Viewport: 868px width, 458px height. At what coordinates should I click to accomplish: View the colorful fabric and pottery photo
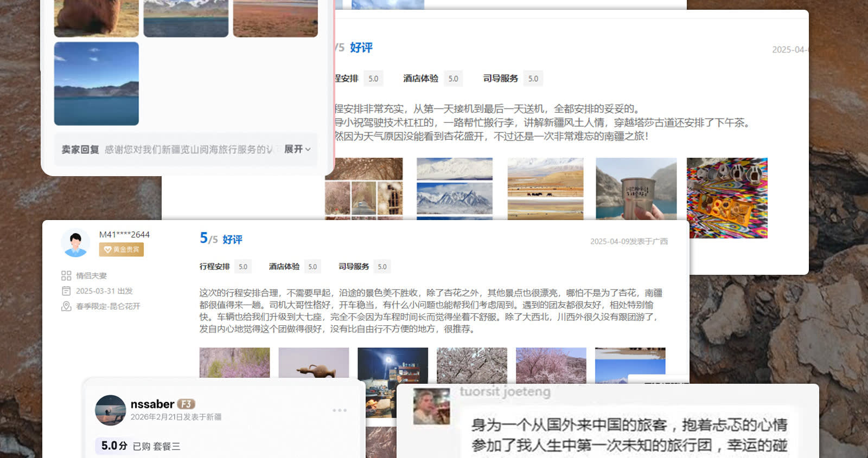point(727,198)
